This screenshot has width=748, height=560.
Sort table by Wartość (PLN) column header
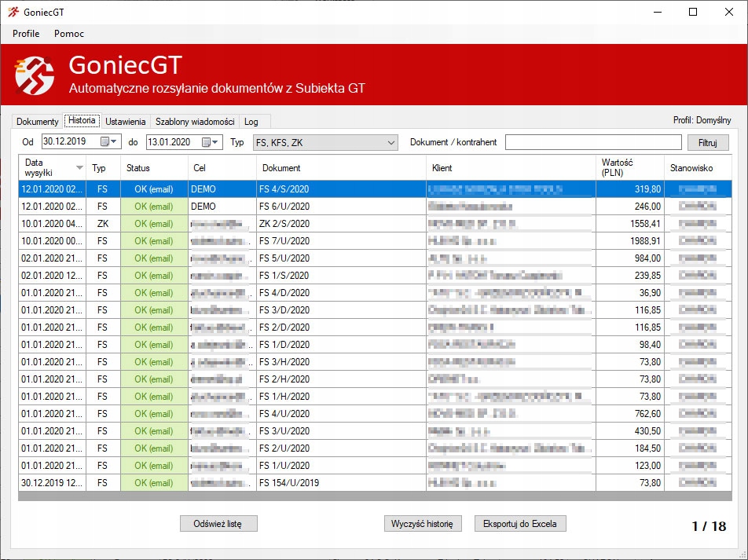(x=629, y=167)
